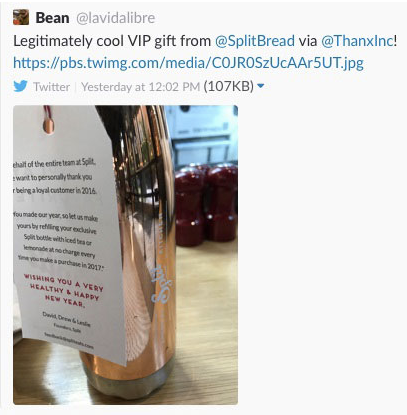The height and width of the screenshot is (415, 407).
Task: Click the sender name Bean
Action: 52,18
